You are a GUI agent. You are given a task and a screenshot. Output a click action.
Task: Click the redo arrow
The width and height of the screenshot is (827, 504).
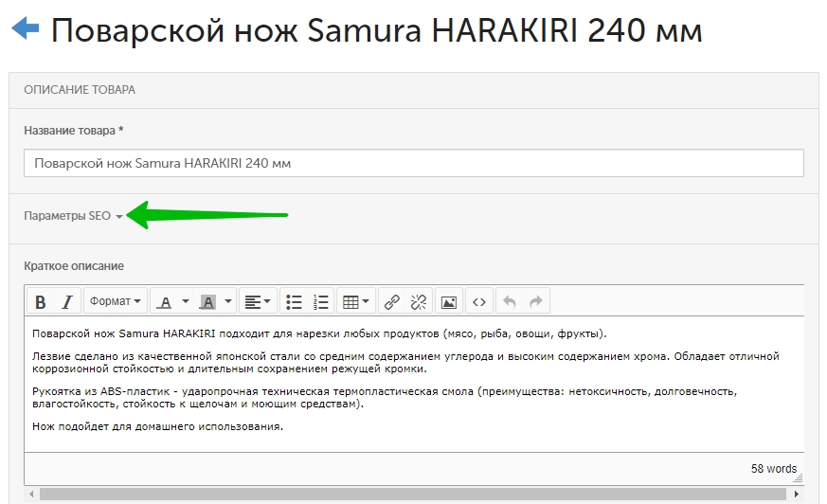point(536,302)
